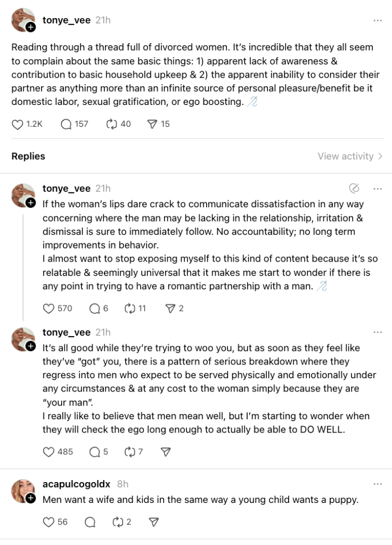Share the reply with 485 likes
The width and height of the screenshot is (392, 545).
click(x=166, y=452)
